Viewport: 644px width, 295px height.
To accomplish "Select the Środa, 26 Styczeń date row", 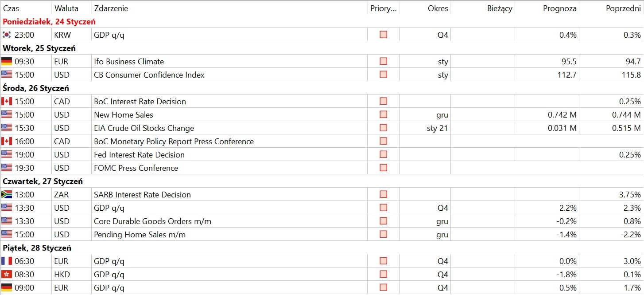I will click(322, 88).
